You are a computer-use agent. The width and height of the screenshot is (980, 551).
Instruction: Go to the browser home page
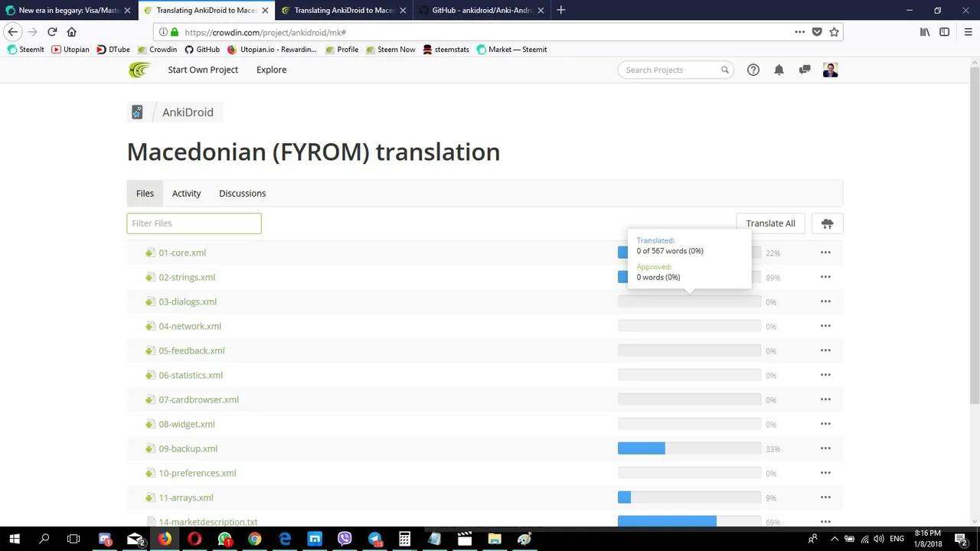pyautogui.click(x=72, y=32)
